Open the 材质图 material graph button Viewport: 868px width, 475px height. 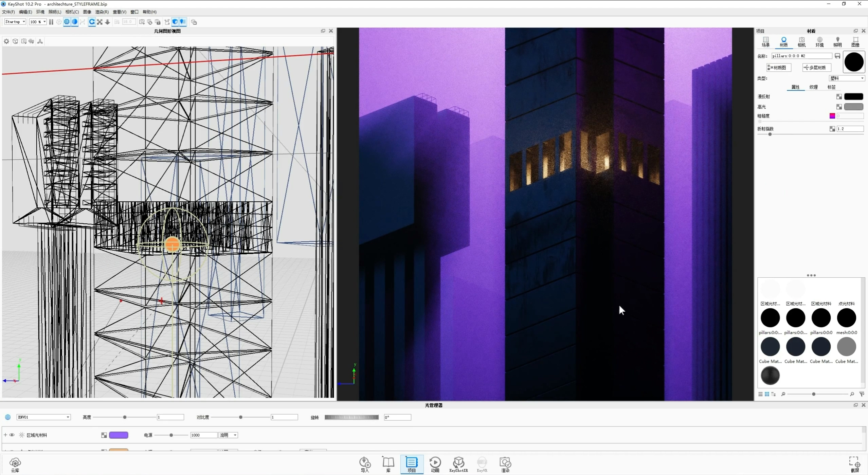[778, 67]
